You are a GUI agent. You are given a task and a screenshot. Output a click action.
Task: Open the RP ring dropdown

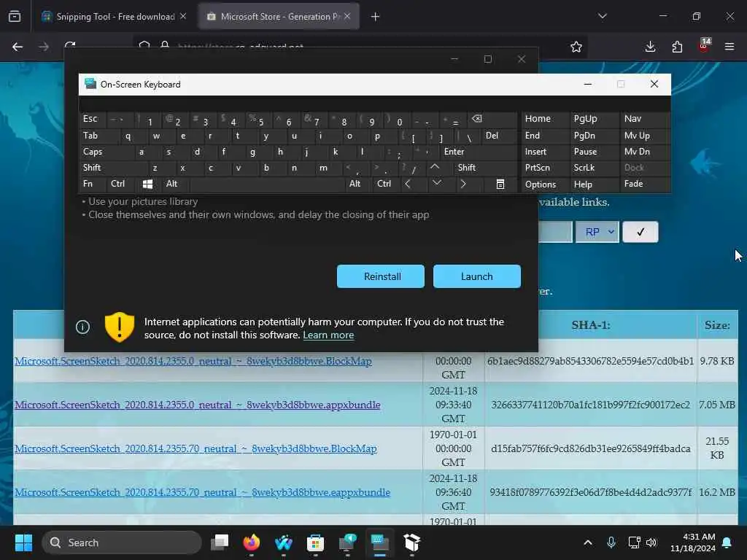click(597, 232)
